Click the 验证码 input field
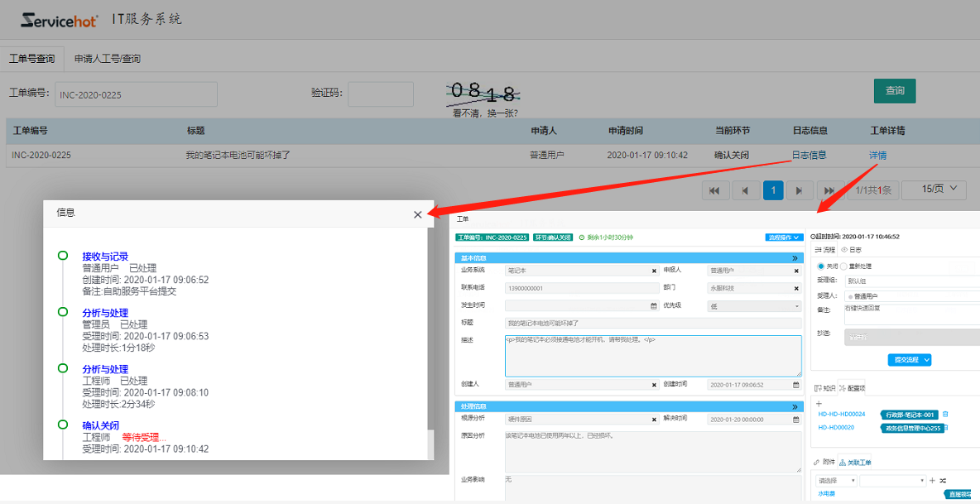 coord(380,94)
